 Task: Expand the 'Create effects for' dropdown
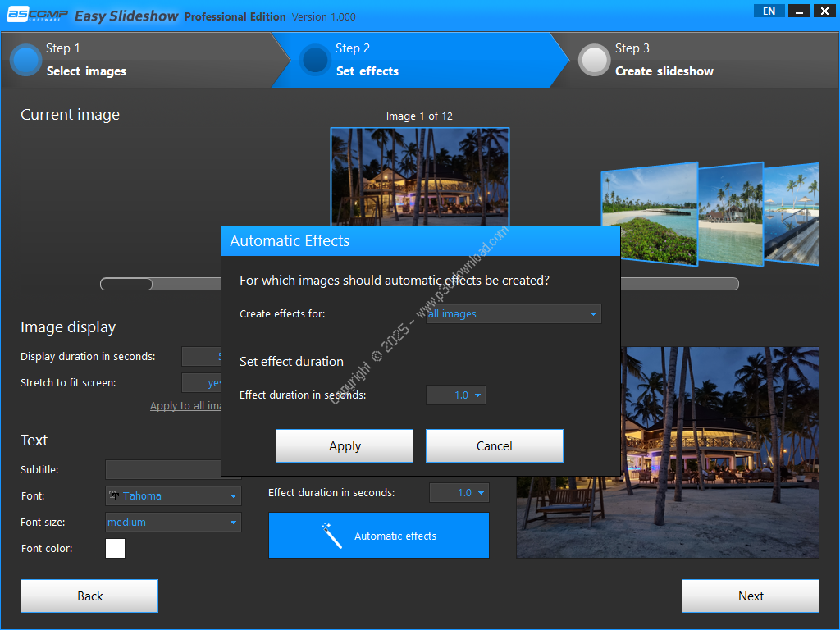click(514, 314)
